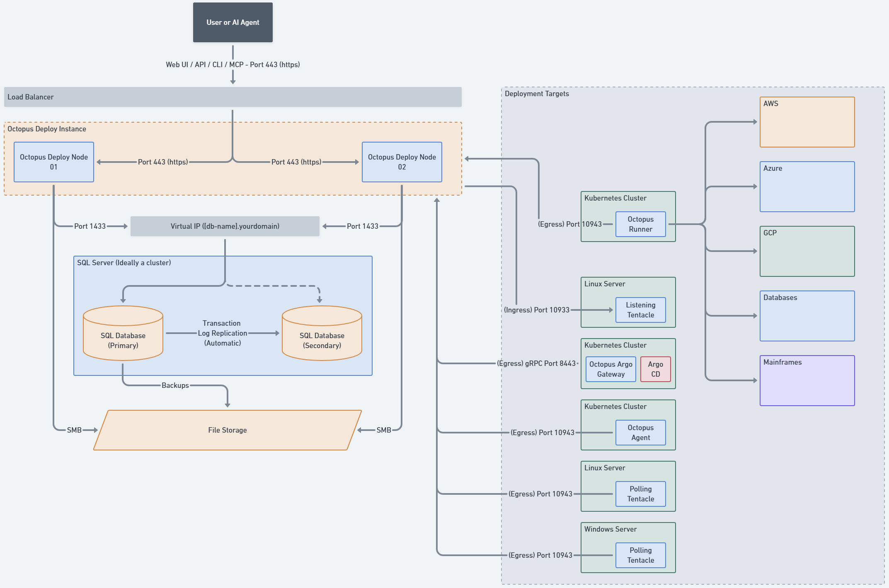This screenshot has height=588, width=889.
Task: Select Polling Tentacle in Windows Server
Action: pyautogui.click(x=641, y=555)
